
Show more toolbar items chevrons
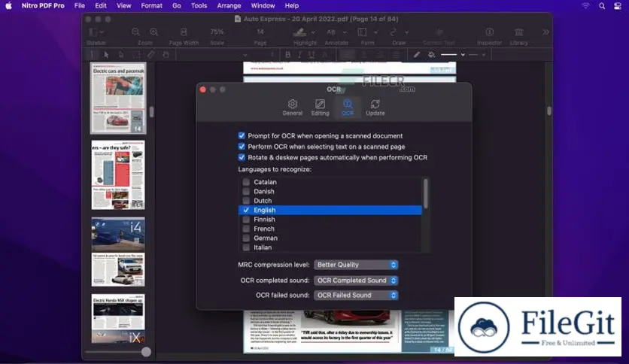(545, 32)
